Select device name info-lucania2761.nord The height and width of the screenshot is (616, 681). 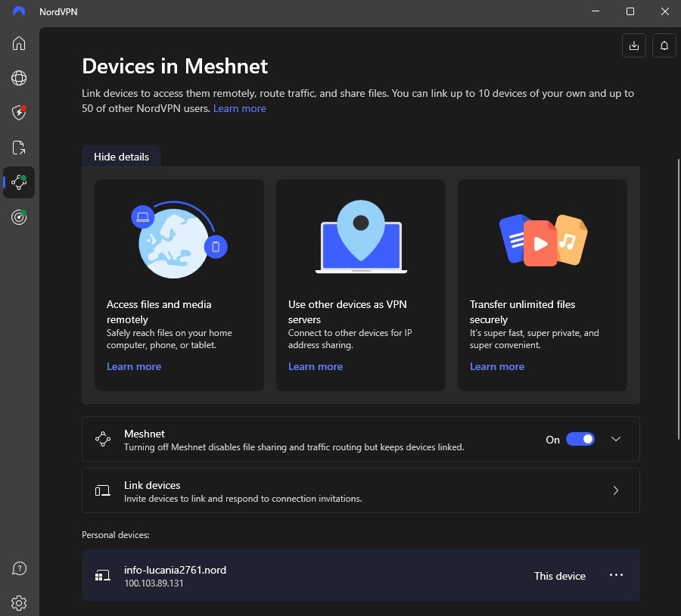coord(175,570)
